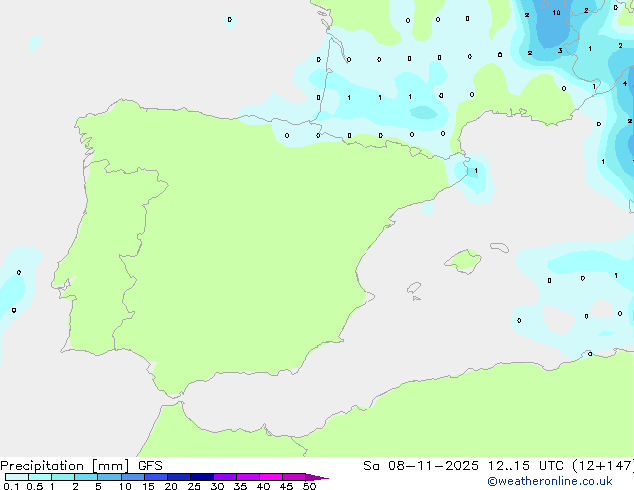This screenshot has width=634, height=490.
Task: Click the over-50 mm arrow tip of legend
Action: pos(317,477)
